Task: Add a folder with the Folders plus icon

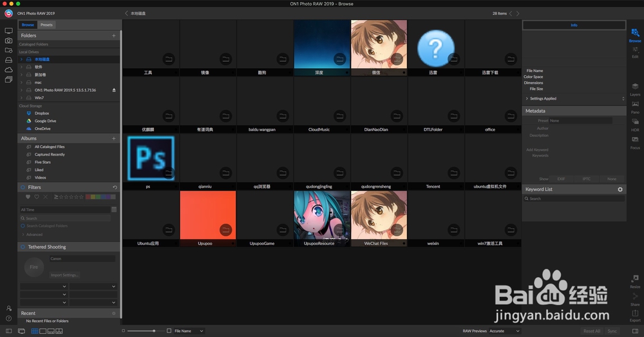Action: [x=114, y=35]
